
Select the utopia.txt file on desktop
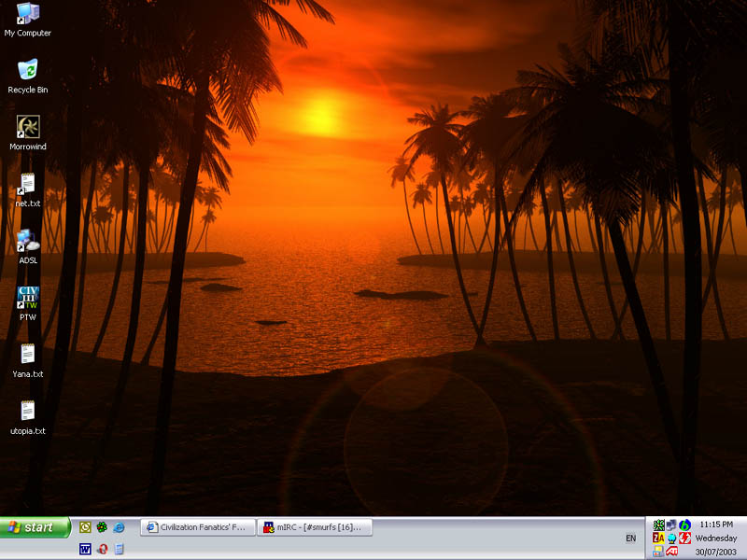click(x=28, y=412)
